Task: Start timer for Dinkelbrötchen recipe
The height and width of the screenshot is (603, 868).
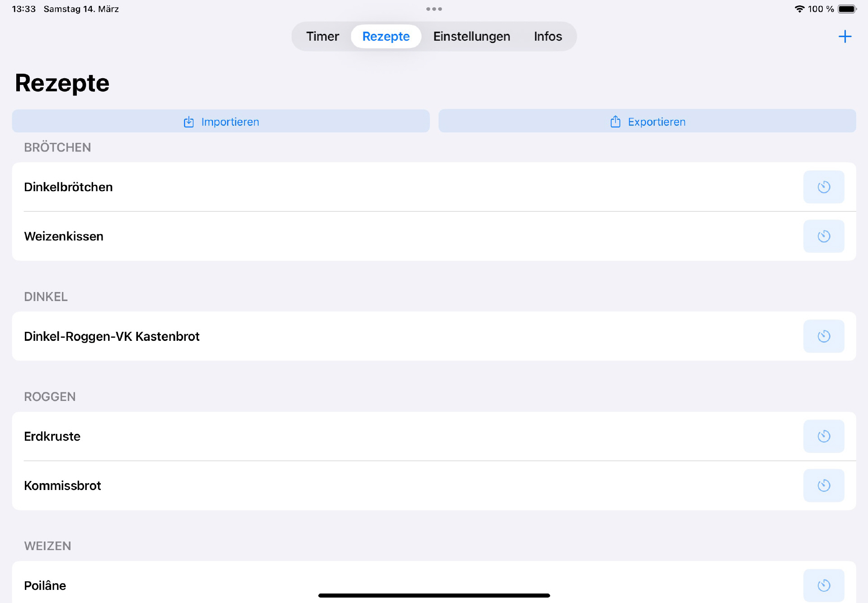Action: (x=823, y=187)
